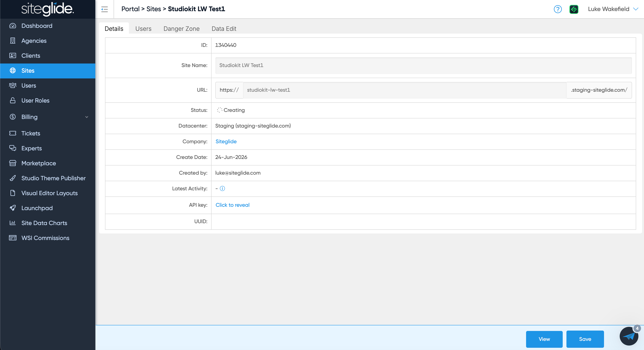Click the luke@siteglide.com creator value
The image size is (644, 350).
(x=238, y=173)
